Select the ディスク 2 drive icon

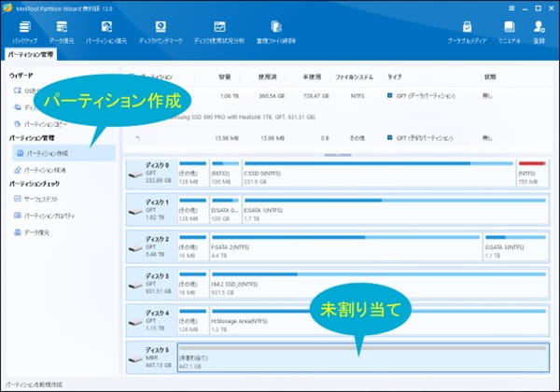[135, 248]
